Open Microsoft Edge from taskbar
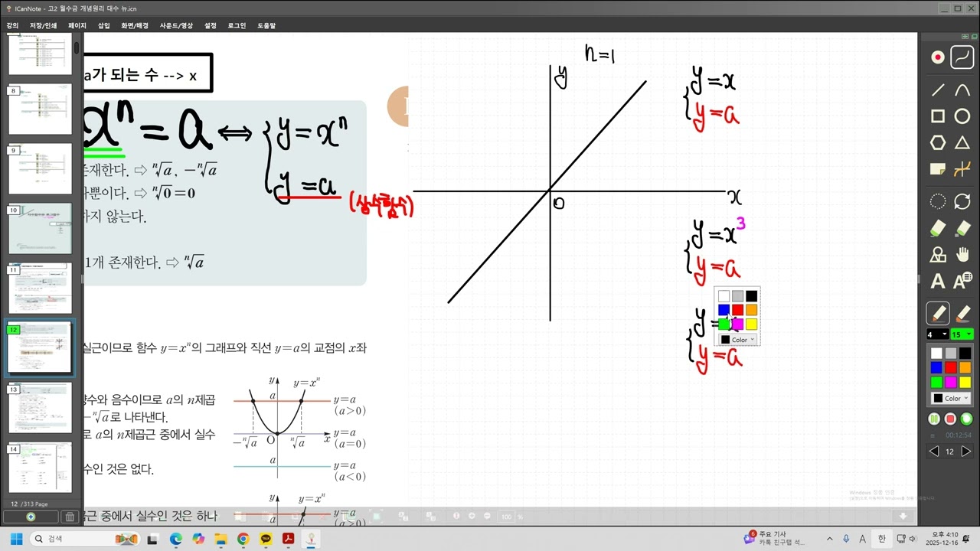Image resolution: width=980 pixels, height=551 pixels. (x=175, y=539)
